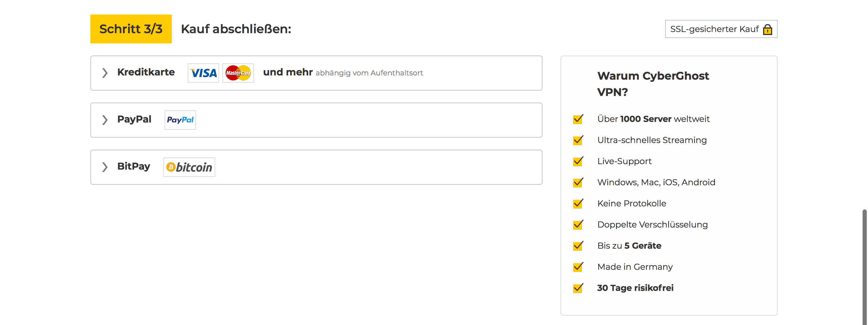Click the 'Ultra-schnelles Streaming' text
868x325 pixels.
click(x=652, y=140)
